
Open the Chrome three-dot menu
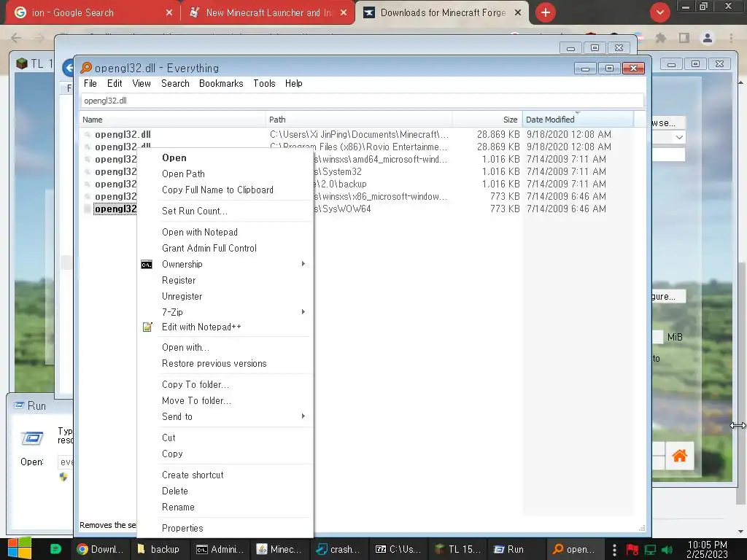tap(731, 38)
